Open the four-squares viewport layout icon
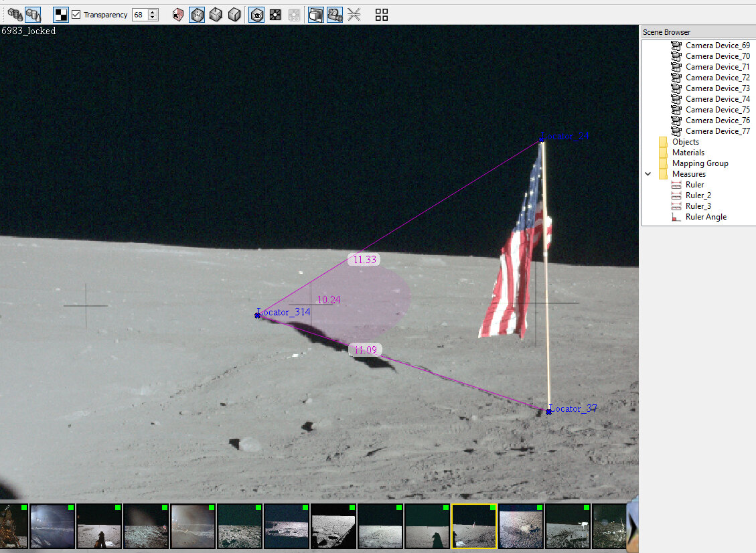 point(382,15)
